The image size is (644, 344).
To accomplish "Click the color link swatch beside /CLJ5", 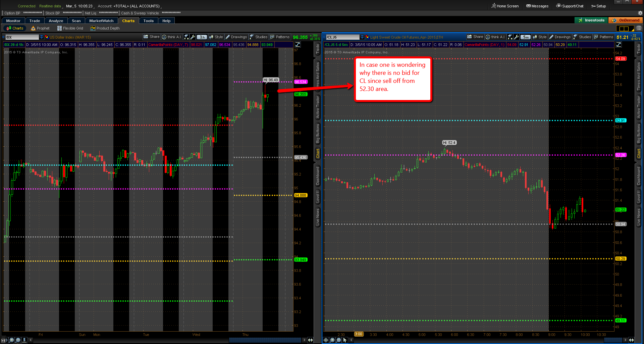I will tap(367, 37).
